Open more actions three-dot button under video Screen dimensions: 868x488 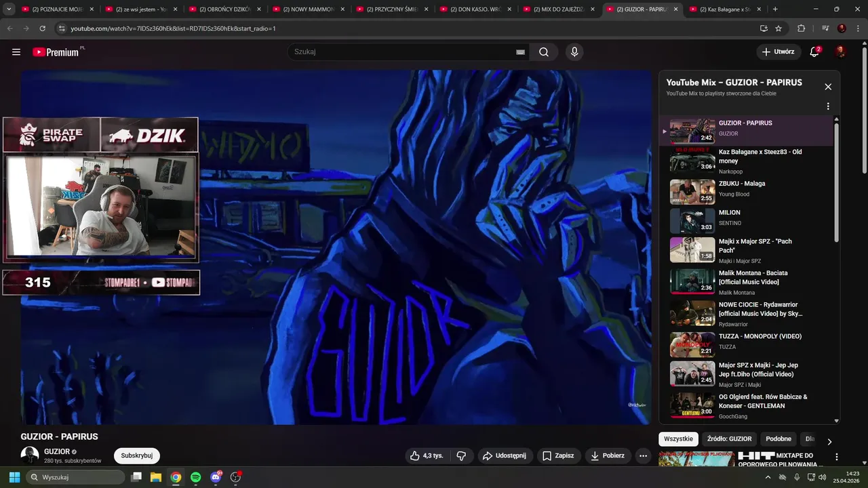point(643,456)
